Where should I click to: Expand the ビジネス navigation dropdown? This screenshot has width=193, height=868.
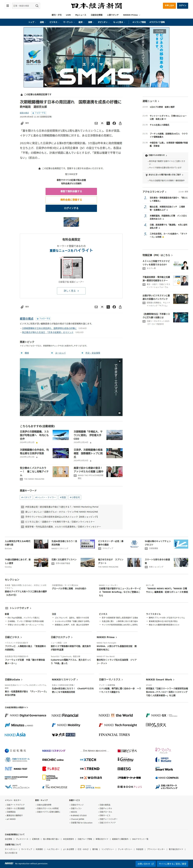[54, 22]
